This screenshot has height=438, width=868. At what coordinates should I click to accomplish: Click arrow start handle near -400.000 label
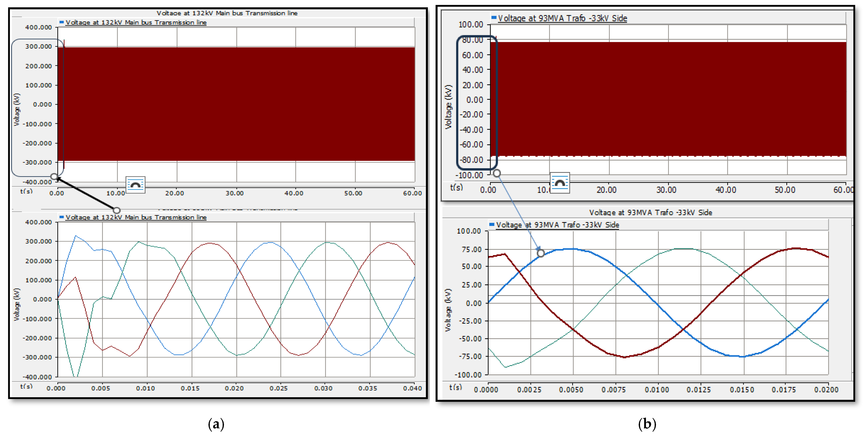(54, 176)
